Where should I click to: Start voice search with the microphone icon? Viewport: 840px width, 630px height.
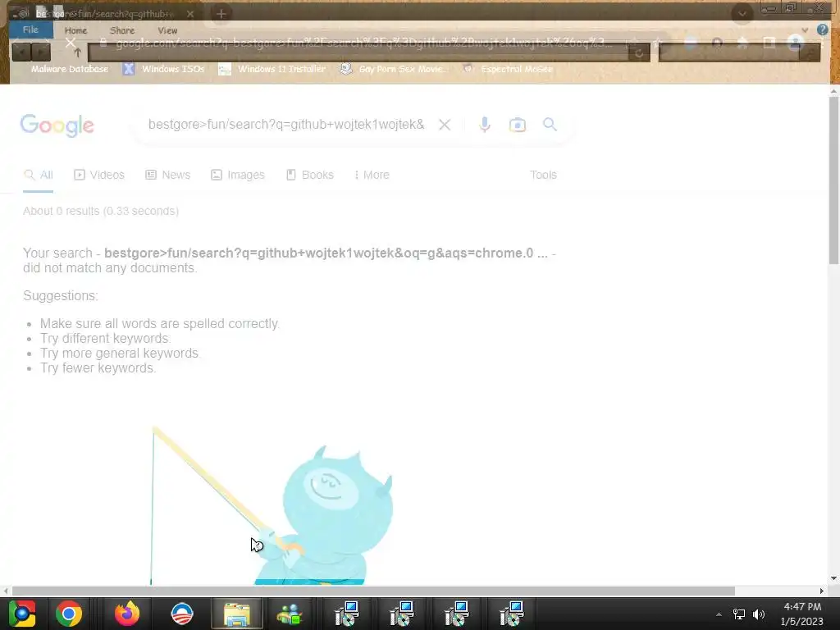pyautogui.click(x=484, y=125)
